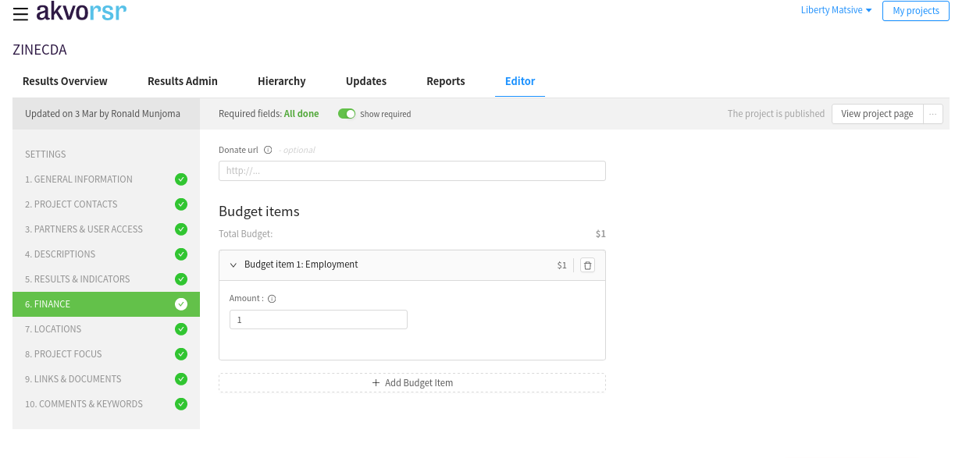
Task: Toggle the Show required switch
Action: [347, 114]
